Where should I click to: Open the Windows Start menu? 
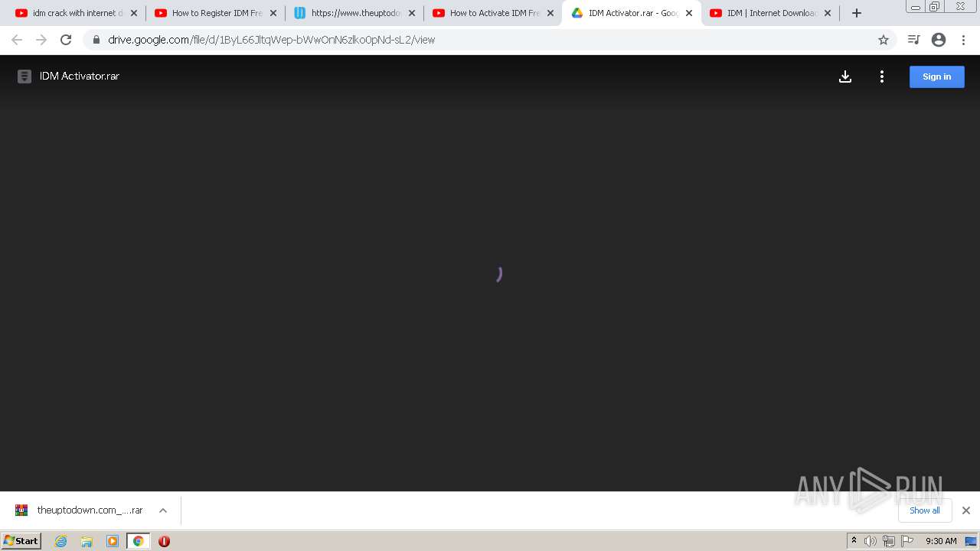point(21,540)
